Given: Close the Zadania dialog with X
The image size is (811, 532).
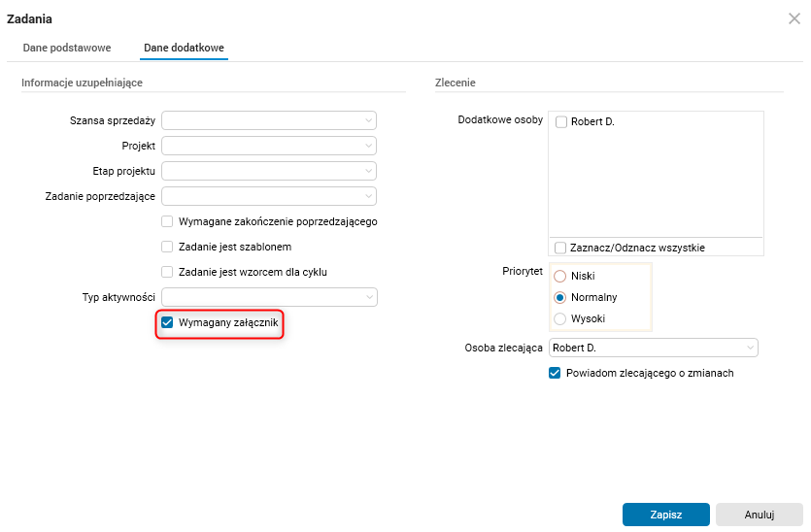Looking at the screenshot, I should [794, 18].
